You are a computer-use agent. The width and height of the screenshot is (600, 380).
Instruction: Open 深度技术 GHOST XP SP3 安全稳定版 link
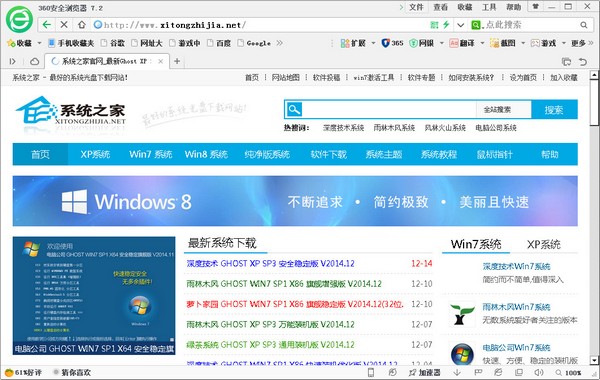coord(271,263)
